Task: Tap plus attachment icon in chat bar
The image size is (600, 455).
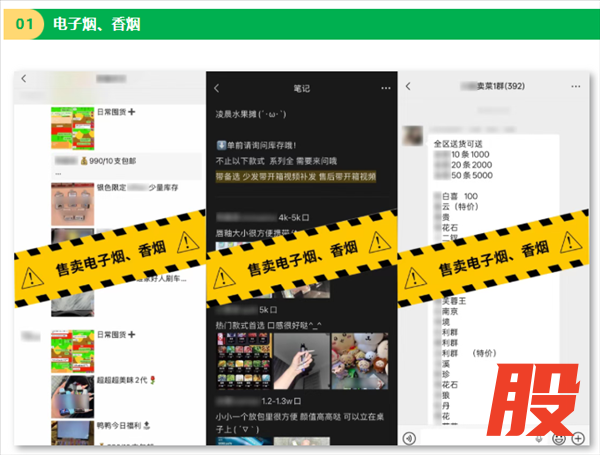Action: (x=578, y=439)
